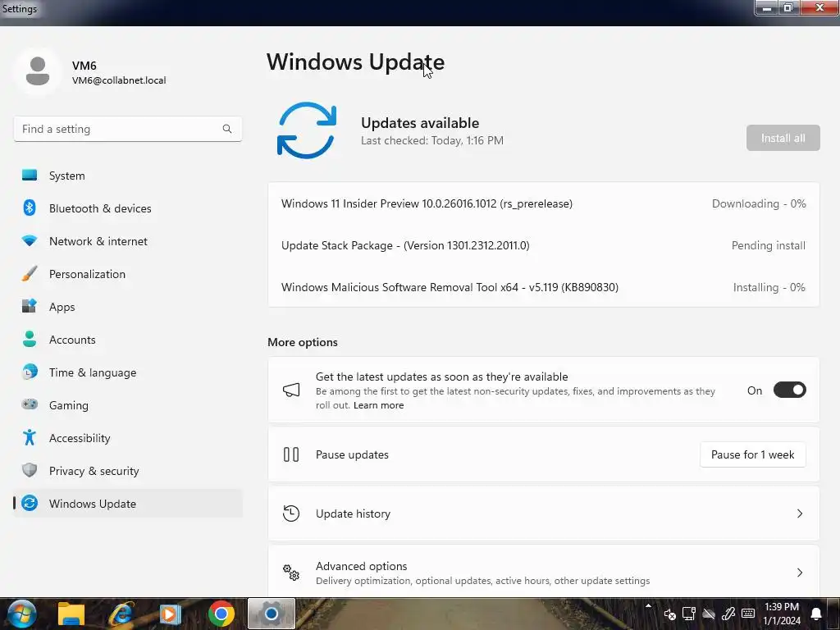840x630 pixels.
Task: Click the Network wifi icon in sidebar
Action: pyautogui.click(x=30, y=240)
